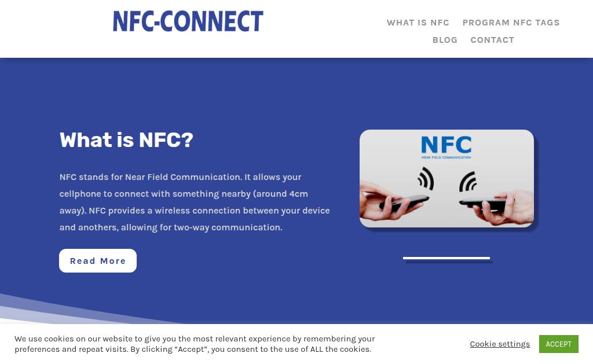Click the cookie consent notice text
Viewport: 593px width, 364px height.
(x=195, y=344)
